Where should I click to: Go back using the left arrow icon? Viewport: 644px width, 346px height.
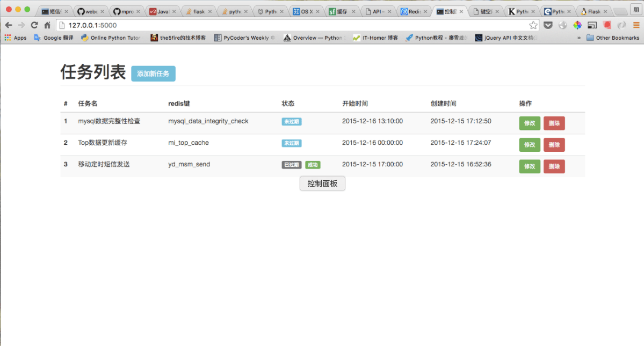tap(9, 25)
